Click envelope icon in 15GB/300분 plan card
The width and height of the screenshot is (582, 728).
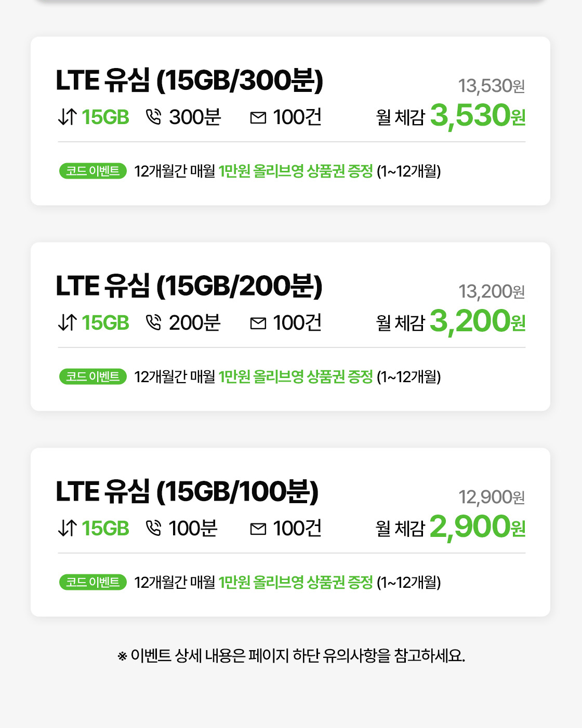pos(258,118)
